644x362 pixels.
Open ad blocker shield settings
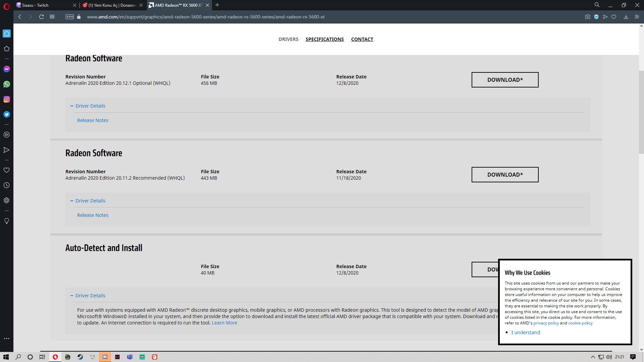click(596, 17)
